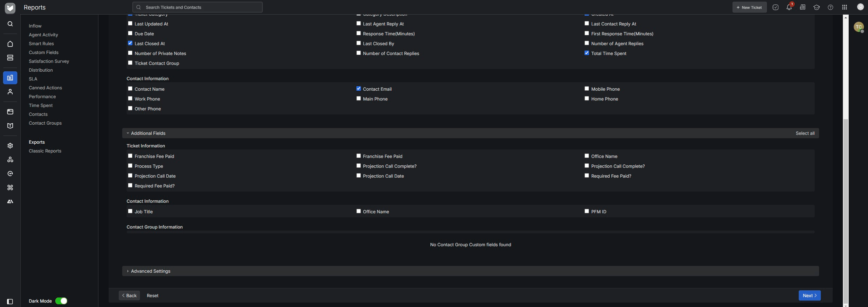This screenshot has width=868, height=307.
Task: Open the Search panel in the sidebar
Action: click(x=10, y=24)
